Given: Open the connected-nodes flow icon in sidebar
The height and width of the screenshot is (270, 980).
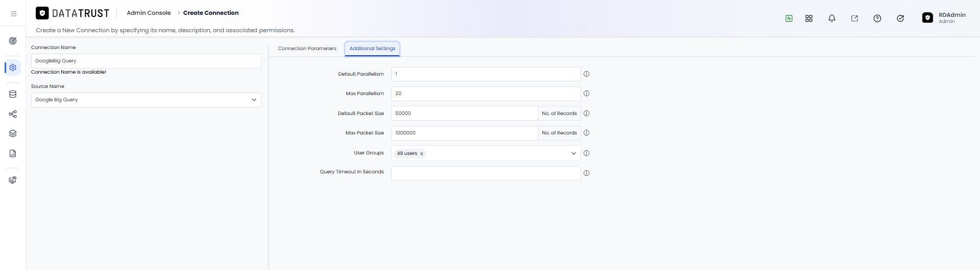Looking at the screenshot, I should coord(13,114).
